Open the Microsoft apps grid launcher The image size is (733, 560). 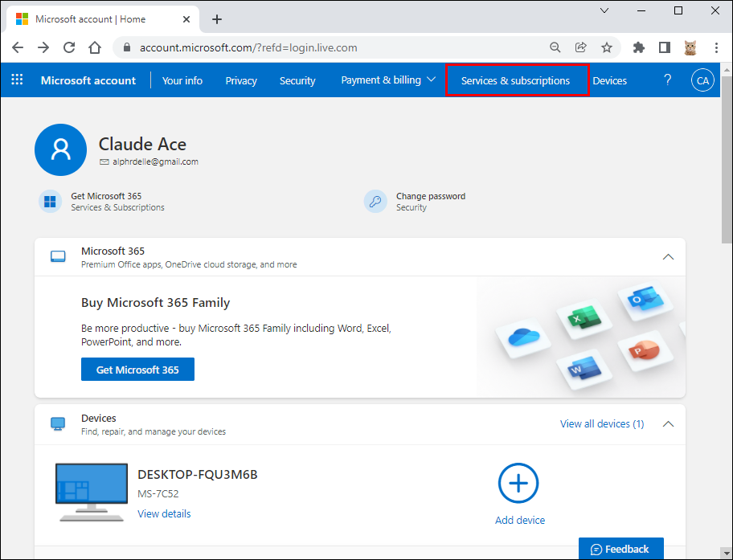click(17, 80)
